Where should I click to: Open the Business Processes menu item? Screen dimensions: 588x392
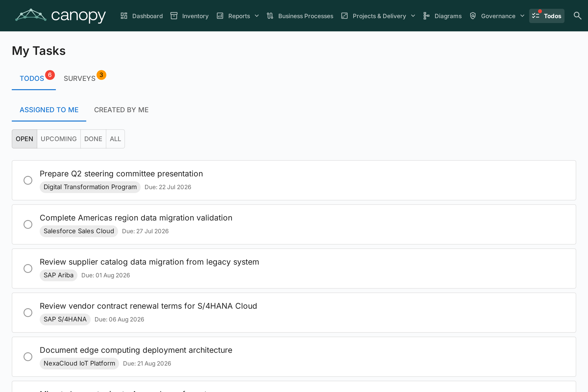(x=300, y=16)
